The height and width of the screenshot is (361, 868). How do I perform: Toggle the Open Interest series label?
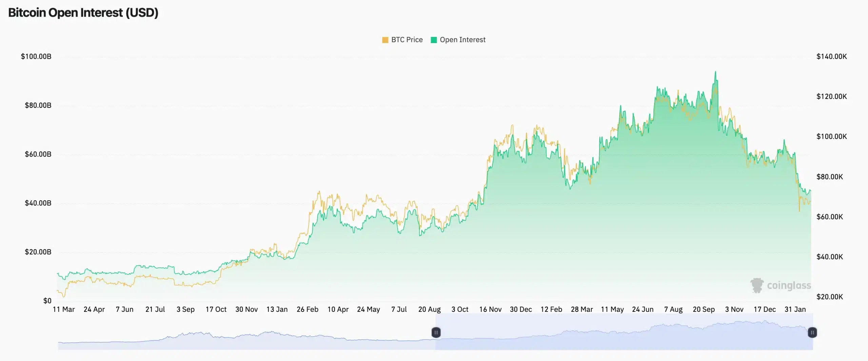[462, 40]
